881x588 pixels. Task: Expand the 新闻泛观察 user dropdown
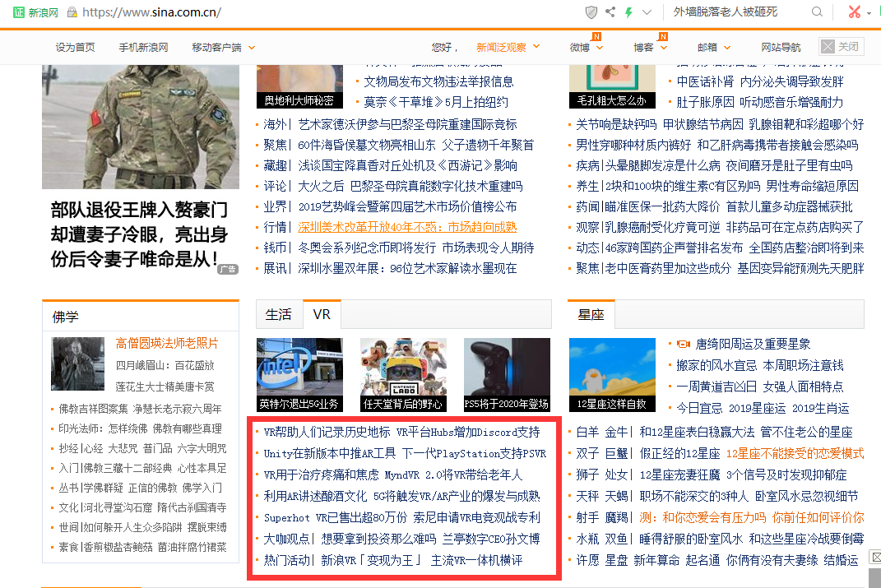point(508,48)
